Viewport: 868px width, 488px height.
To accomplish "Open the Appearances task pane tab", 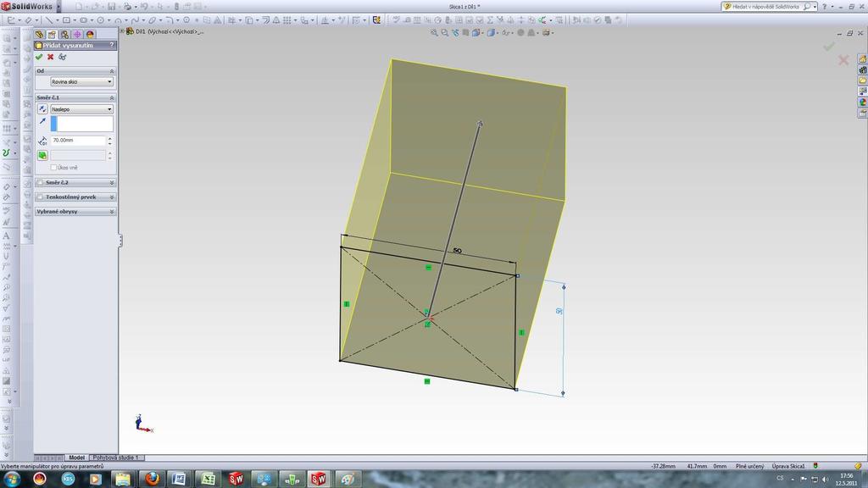I will 862,103.
